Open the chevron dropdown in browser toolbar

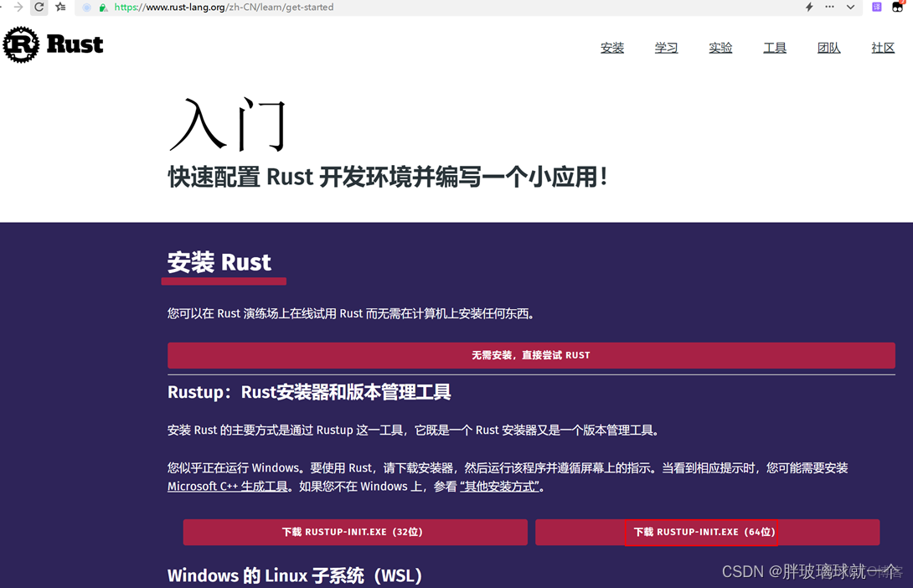850,7
